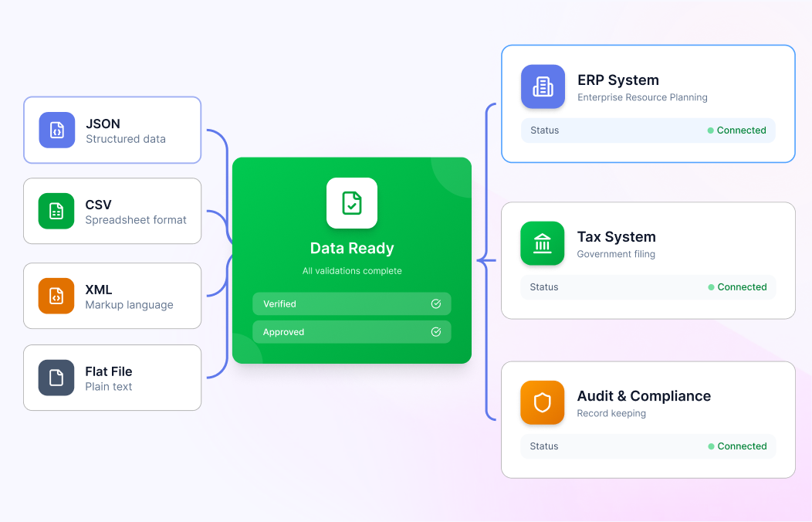Image resolution: width=812 pixels, height=522 pixels.
Task: Click Connected status in ERP System card
Action: tap(741, 130)
